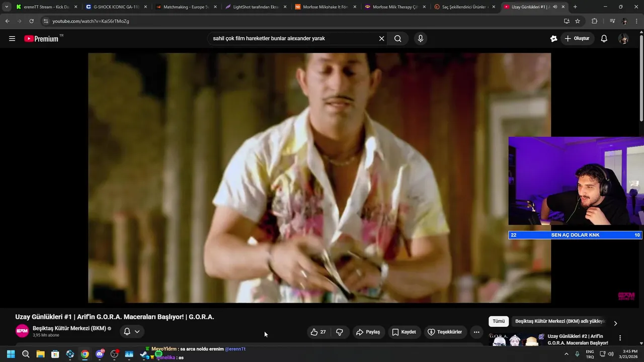Viewport: 644px width, 362px height.
Task: Select Beşiktaş Kültür Merkezi uploader chip
Action: (x=559, y=321)
